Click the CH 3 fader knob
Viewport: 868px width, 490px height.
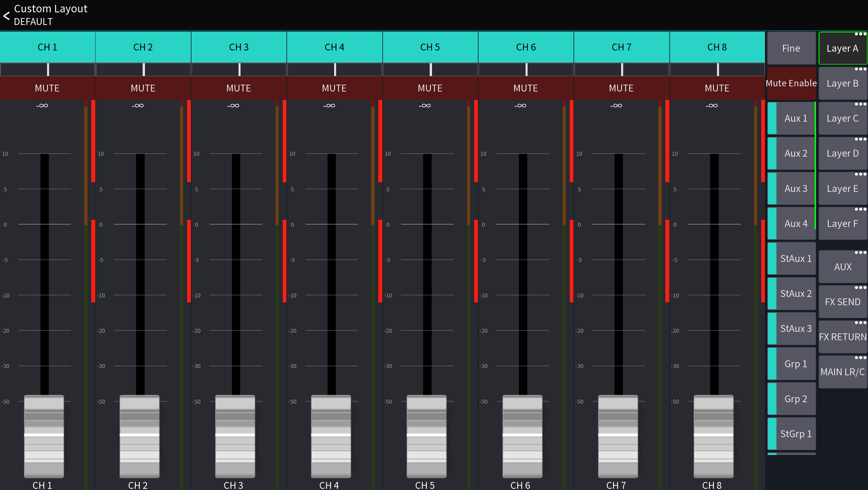235,436
